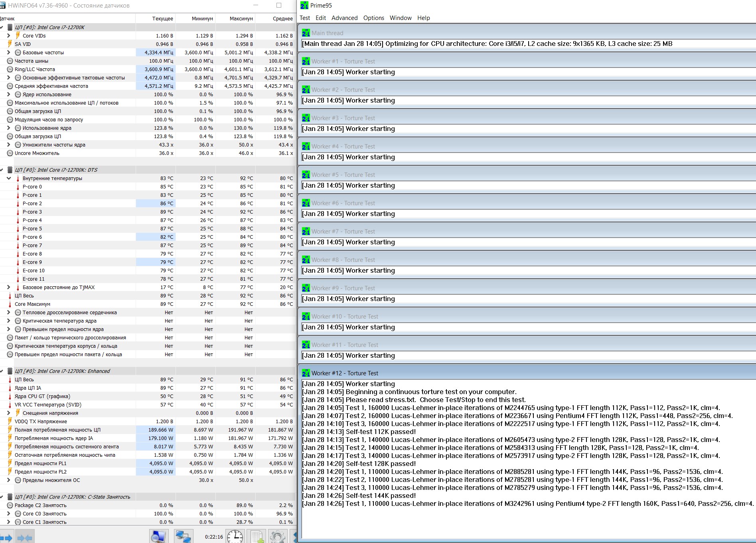Expand the Core VIDs row
The image size is (756, 543).
9,36
